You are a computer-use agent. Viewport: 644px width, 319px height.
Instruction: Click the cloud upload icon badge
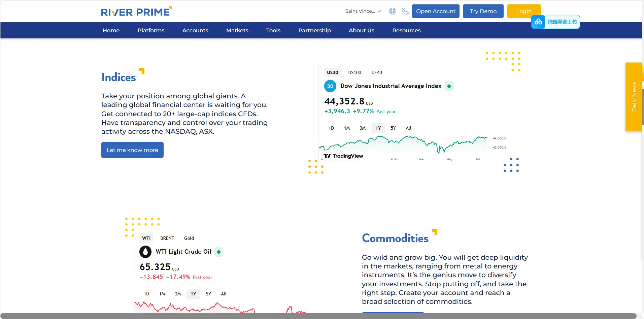click(x=538, y=22)
